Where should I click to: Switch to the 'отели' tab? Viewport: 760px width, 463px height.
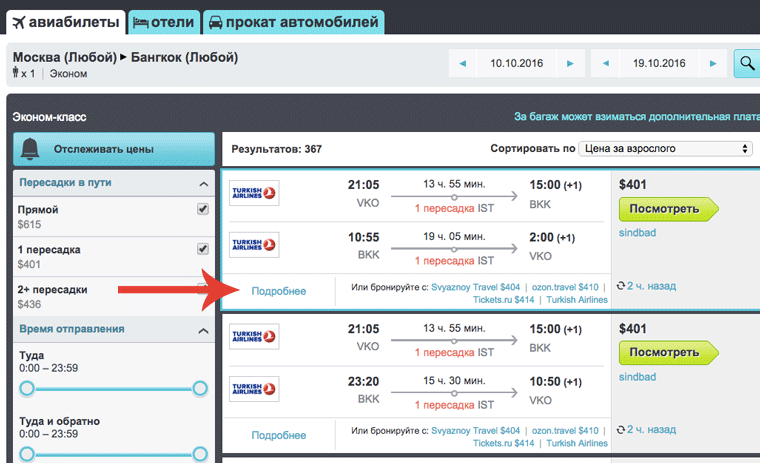pyautogui.click(x=165, y=21)
